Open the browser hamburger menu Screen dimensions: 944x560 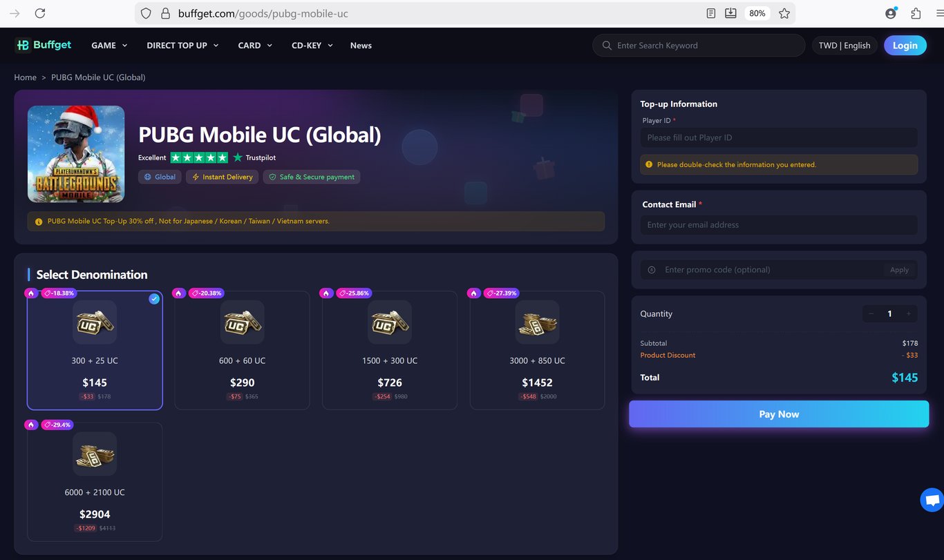pos(938,13)
